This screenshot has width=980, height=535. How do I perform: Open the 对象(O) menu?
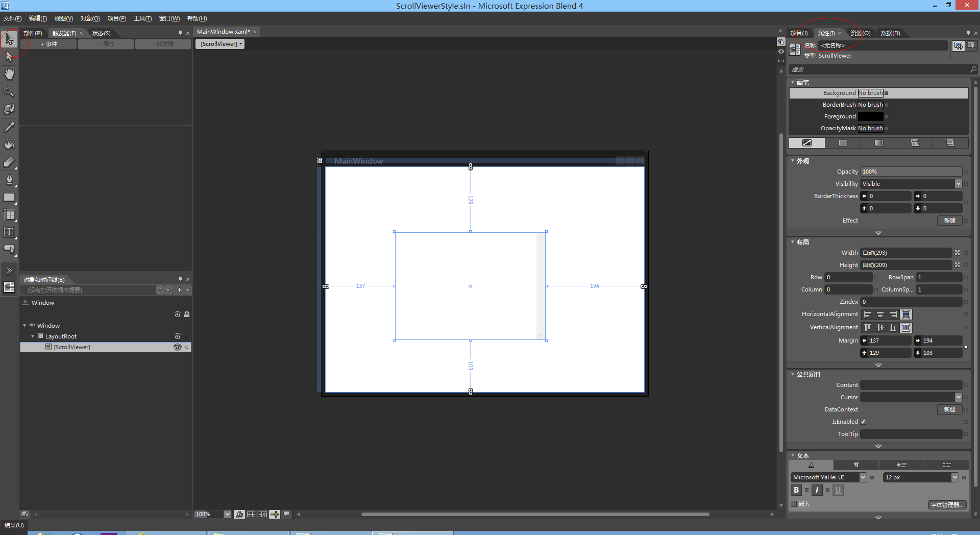coord(90,18)
